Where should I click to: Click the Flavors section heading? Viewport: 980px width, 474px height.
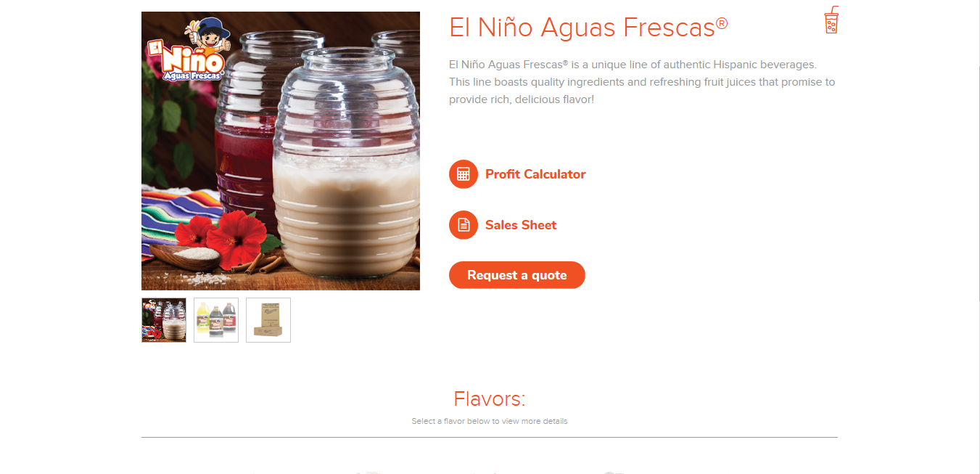click(x=490, y=399)
